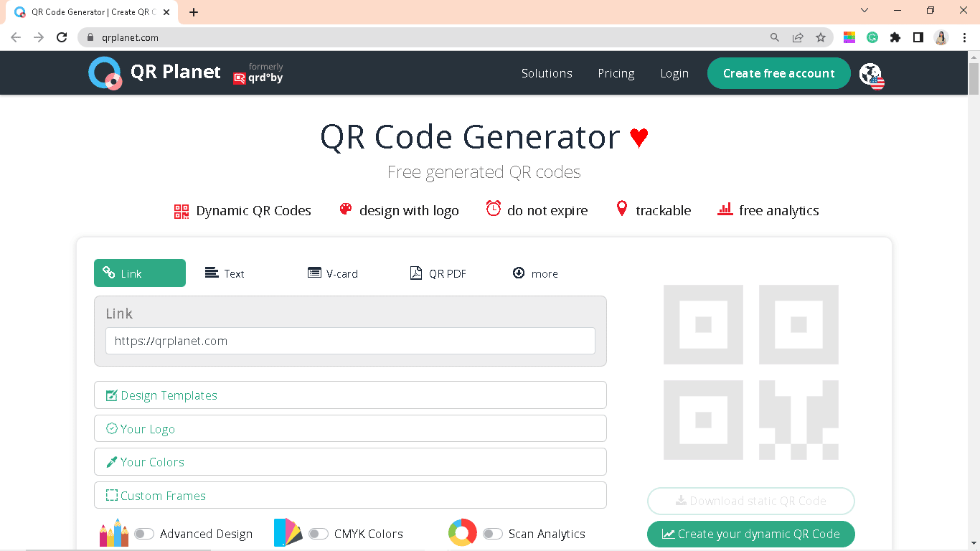
Task: Select the V-card tab
Action: pyautogui.click(x=333, y=273)
